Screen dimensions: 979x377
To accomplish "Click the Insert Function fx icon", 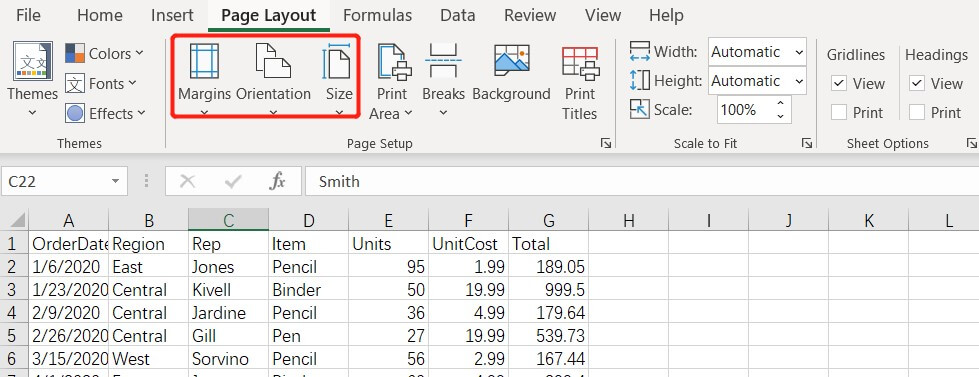I will pos(277,182).
